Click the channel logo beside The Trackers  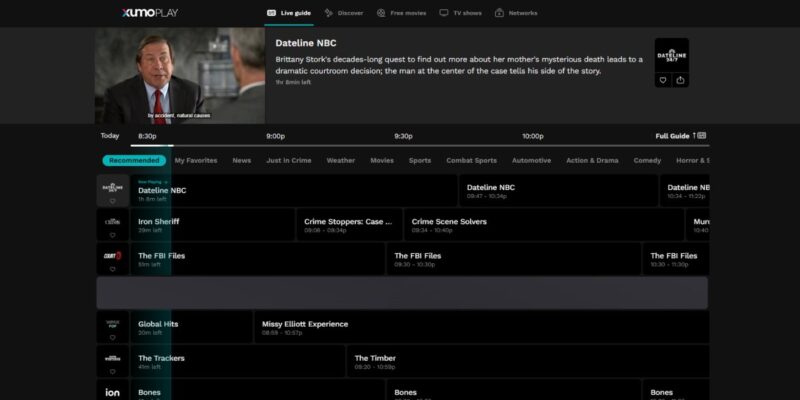point(113,358)
